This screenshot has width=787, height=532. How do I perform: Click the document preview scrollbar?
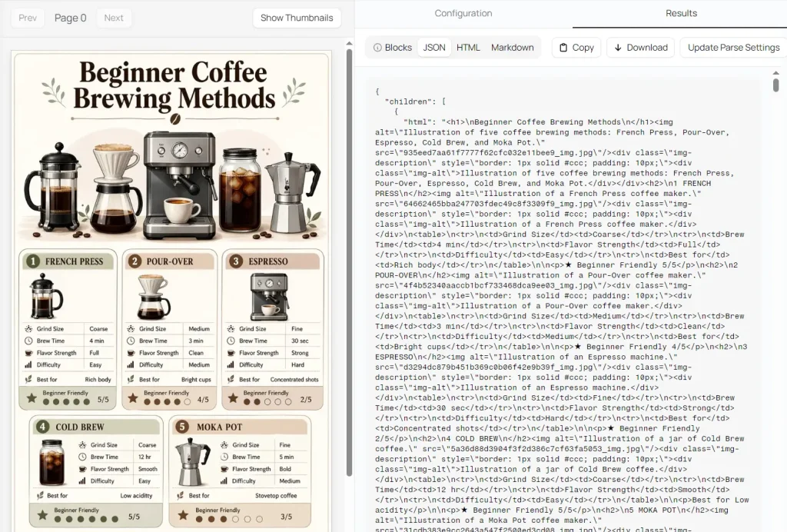tap(348, 261)
